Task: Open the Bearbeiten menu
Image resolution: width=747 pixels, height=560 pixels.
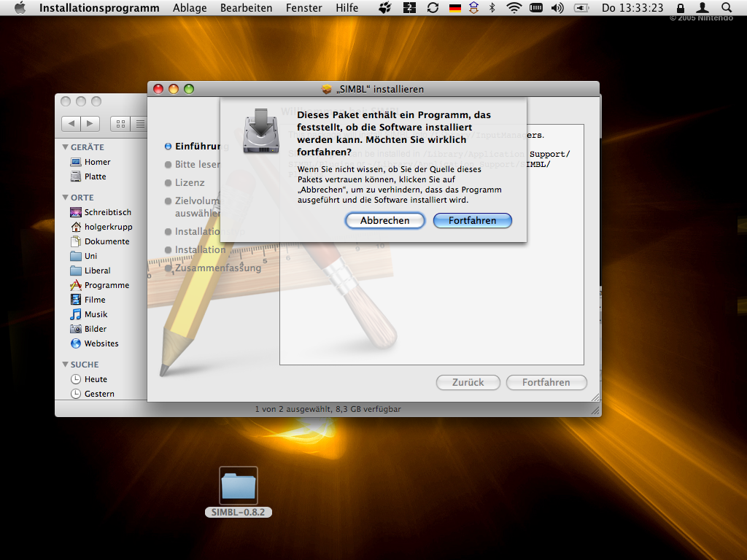Action: pos(247,8)
